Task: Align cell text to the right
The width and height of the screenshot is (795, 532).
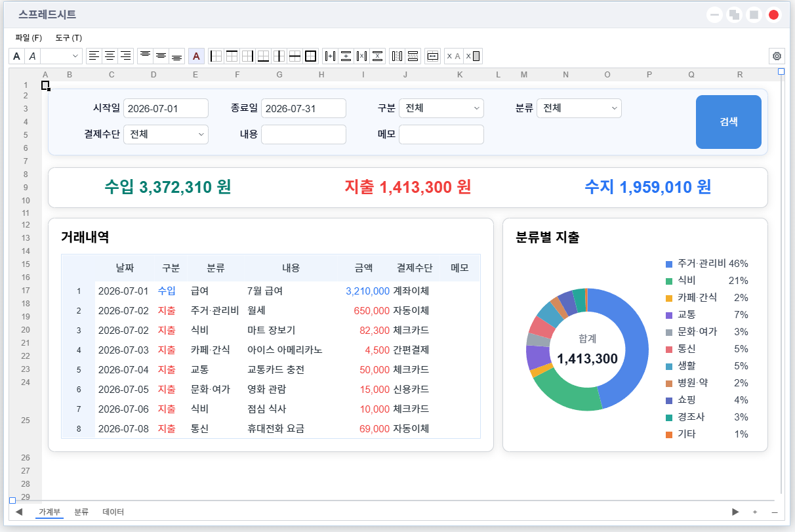Action: pos(126,56)
